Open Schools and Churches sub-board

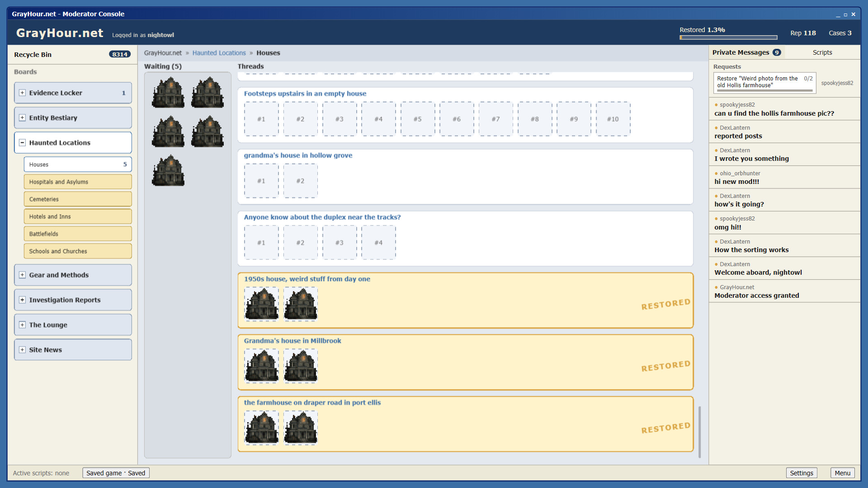click(78, 251)
